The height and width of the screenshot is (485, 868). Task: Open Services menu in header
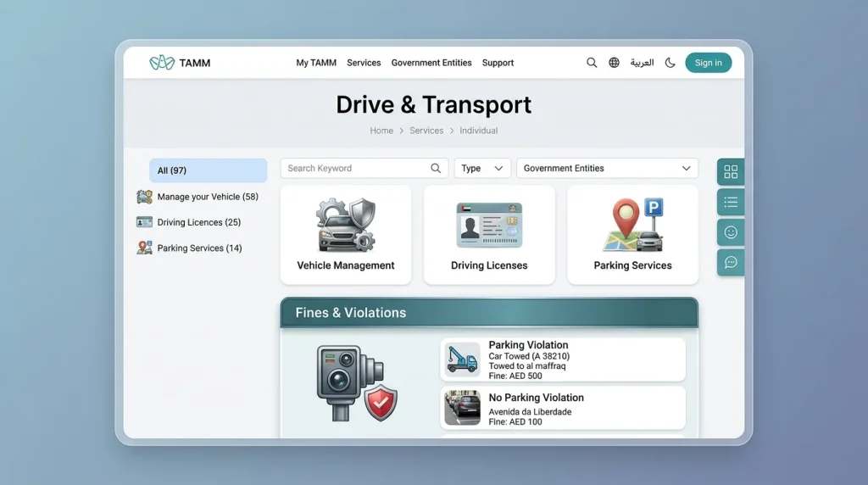364,63
